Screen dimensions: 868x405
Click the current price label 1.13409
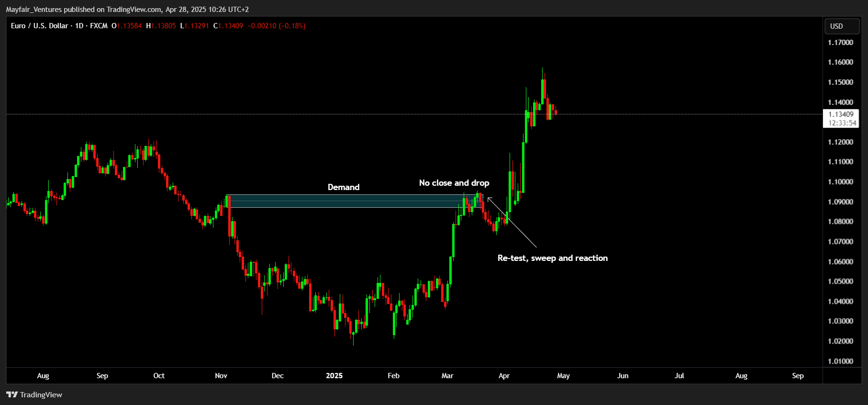841,114
